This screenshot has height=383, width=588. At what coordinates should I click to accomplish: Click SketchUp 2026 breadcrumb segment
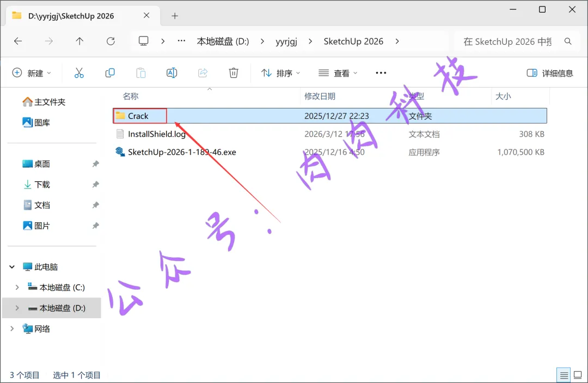353,41
